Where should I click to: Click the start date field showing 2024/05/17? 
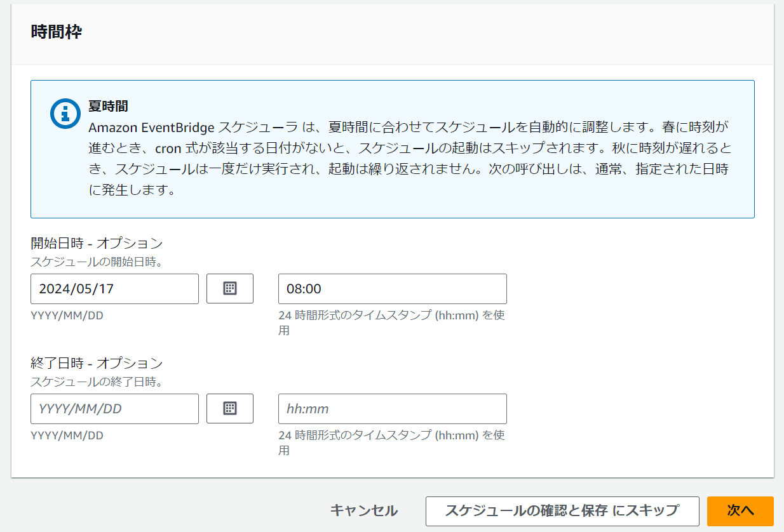tap(114, 289)
